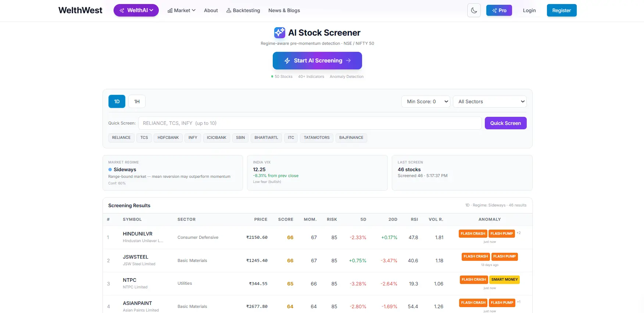Select the TATAMOTORS quick chip
Image resolution: width=644 pixels, height=313 pixels.
click(316, 138)
